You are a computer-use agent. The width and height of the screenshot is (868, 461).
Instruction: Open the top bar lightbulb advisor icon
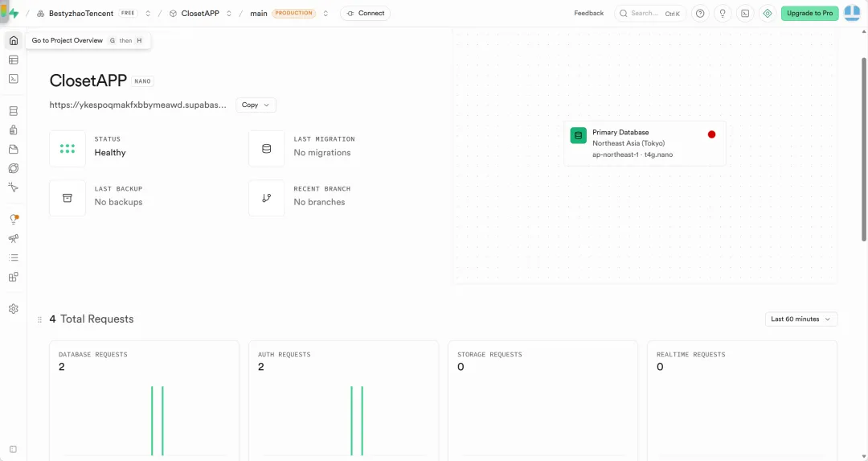[723, 14]
